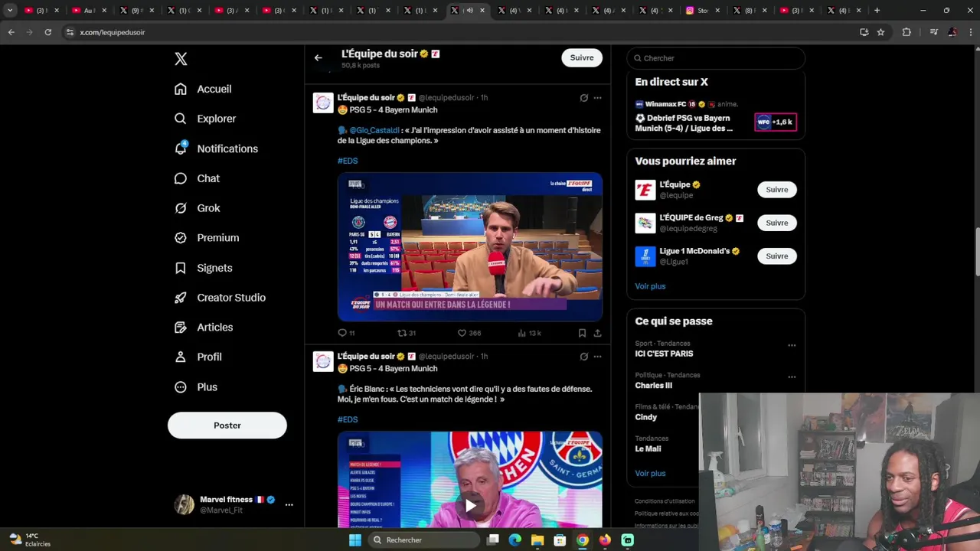980x551 pixels.
Task: Reload the page in Chrome
Action: coord(47,32)
